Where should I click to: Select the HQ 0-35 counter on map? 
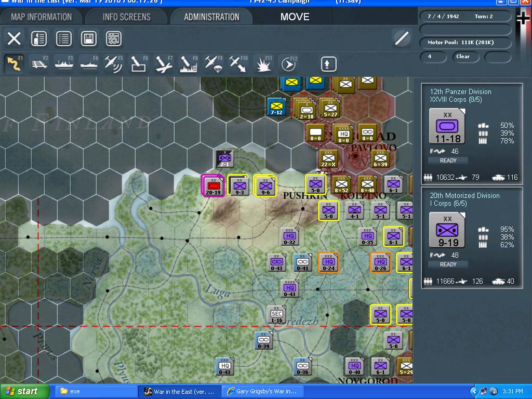click(x=367, y=236)
